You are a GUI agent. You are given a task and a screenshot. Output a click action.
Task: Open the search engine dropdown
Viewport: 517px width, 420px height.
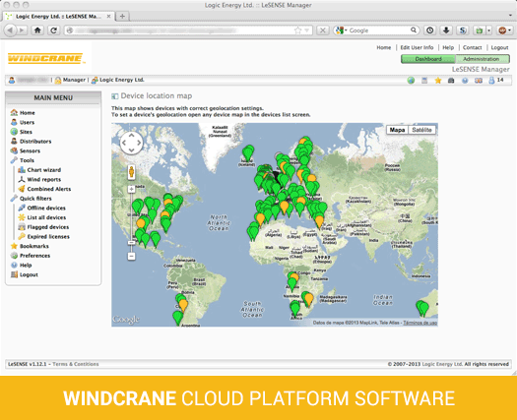(341, 30)
